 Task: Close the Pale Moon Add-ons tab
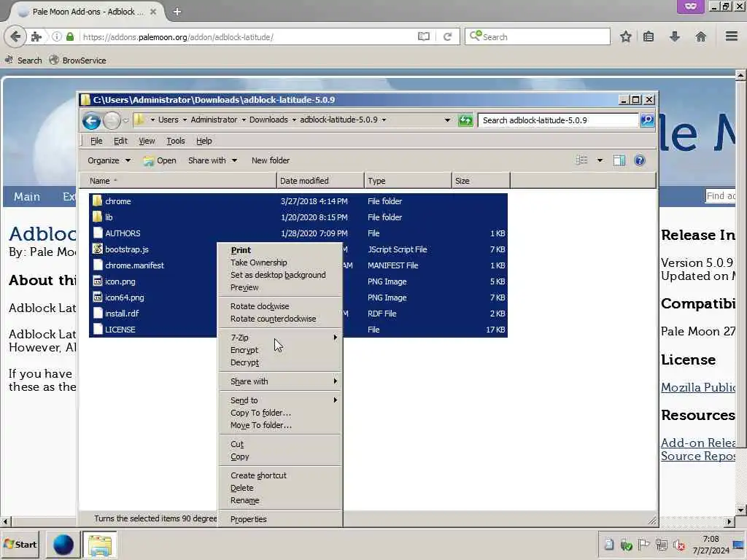pyautogui.click(x=153, y=12)
